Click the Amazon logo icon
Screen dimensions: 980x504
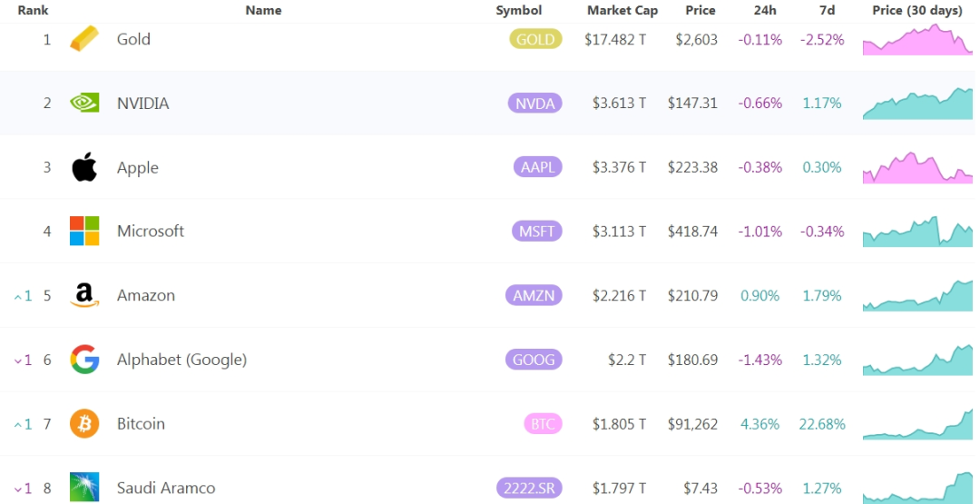point(84,295)
